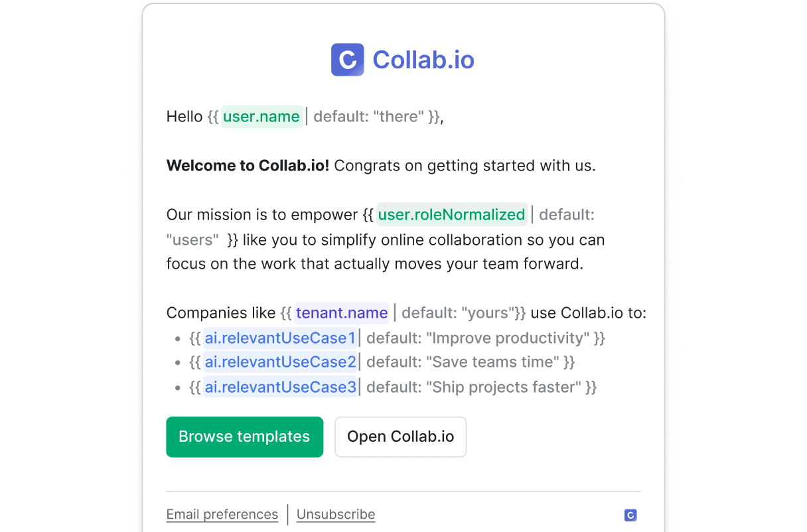
Task: Click the Collab.io header title text
Action: coord(423,60)
